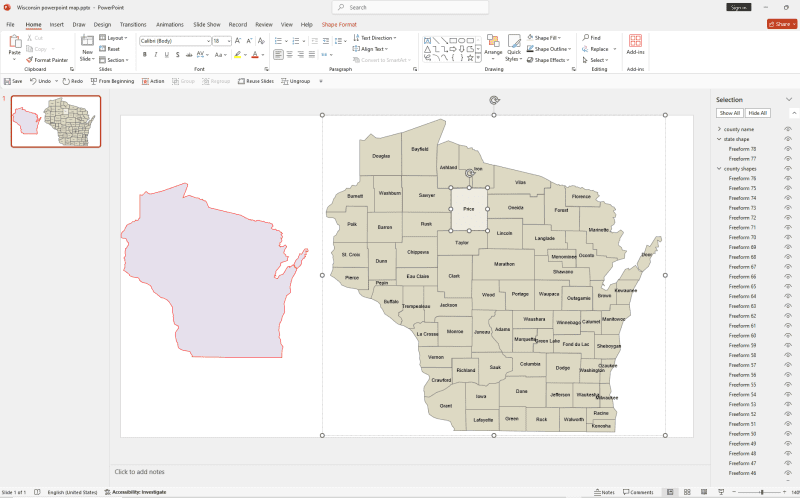Screen dimensions: 800x498
Task: Insert a New Slide using ribbon icon
Action: (87, 41)
